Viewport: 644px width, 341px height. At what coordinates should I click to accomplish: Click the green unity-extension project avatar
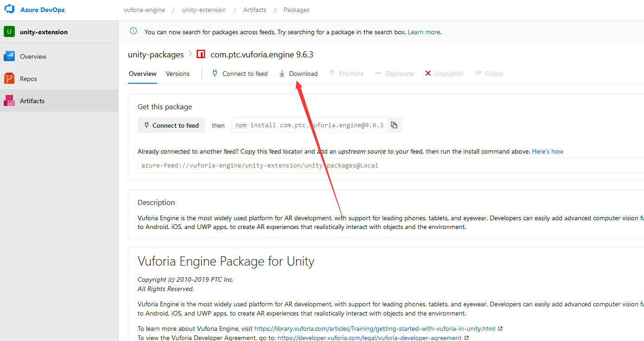9,31
